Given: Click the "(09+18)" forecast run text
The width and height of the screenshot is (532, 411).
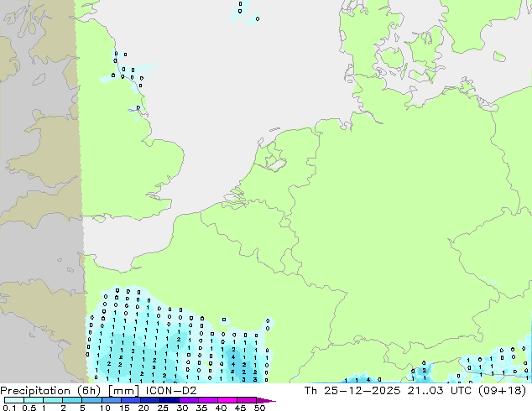Looking at the screenshot, I should [x=502, y=391].
